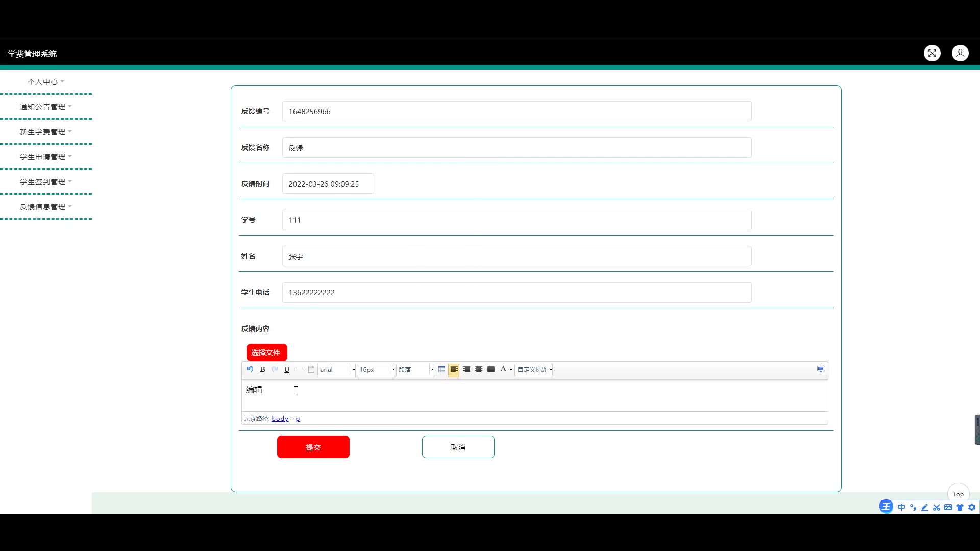Toggle bold formatting in editor

(262, 369)
